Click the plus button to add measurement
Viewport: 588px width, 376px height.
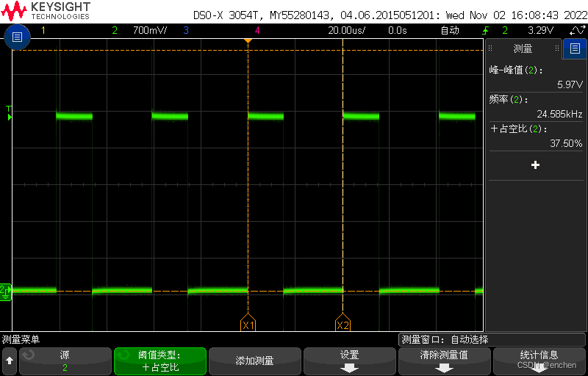click(x=536, y=165)
